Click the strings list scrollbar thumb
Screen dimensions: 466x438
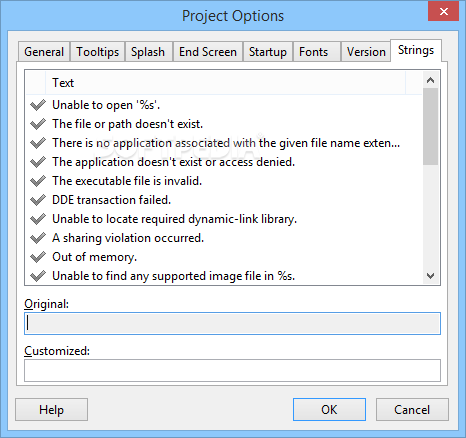point(431,126)
